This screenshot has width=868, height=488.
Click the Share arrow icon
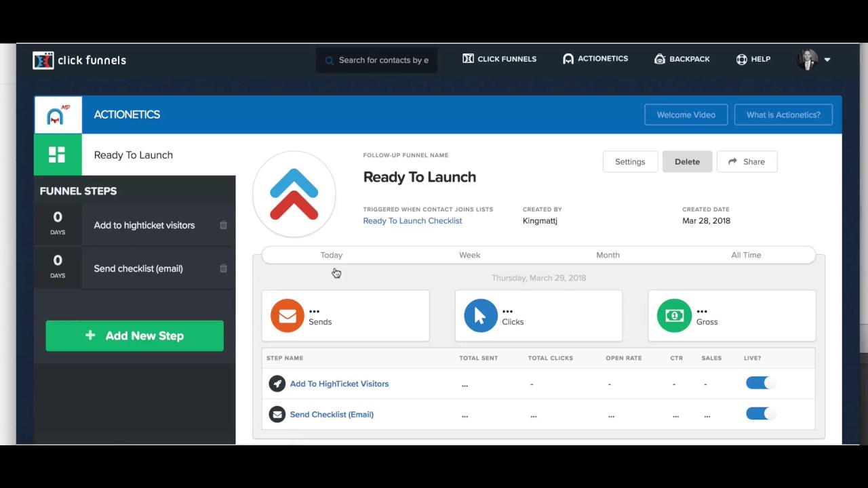point(732,161)
